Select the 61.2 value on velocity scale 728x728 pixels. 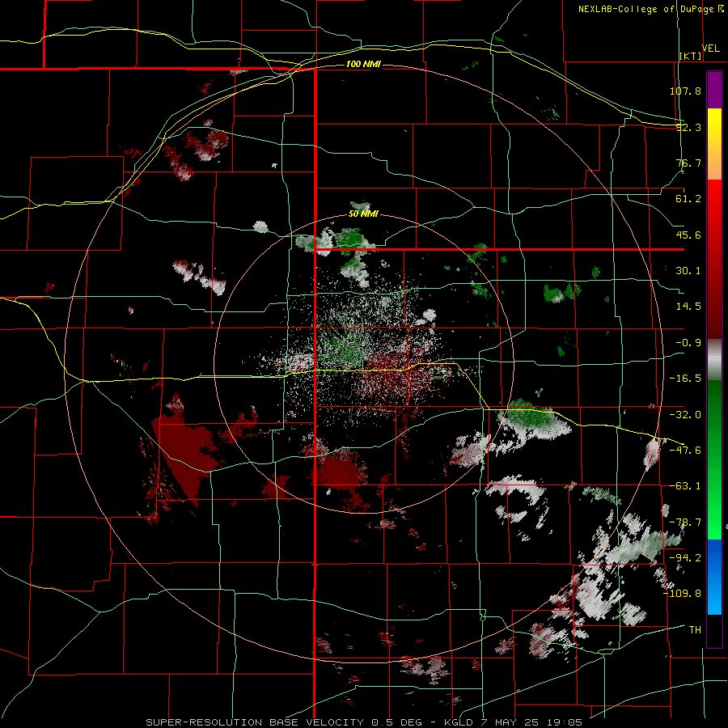688,199
